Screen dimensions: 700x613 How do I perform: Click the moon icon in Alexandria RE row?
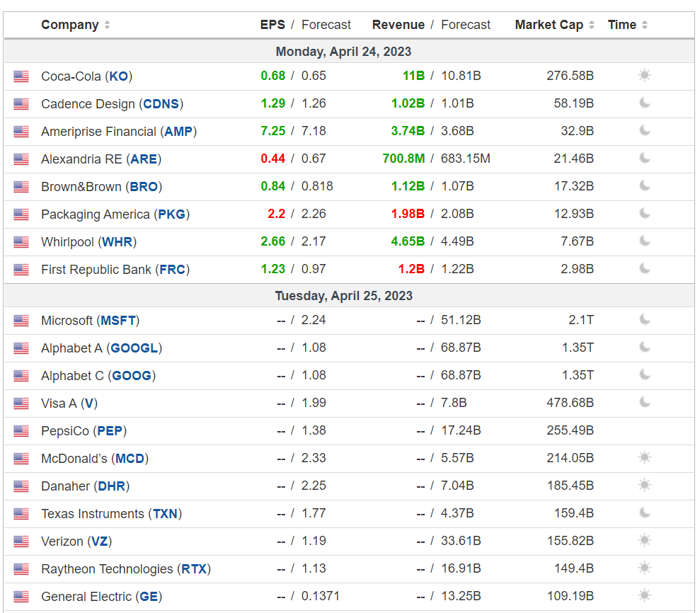pos(644,159)
